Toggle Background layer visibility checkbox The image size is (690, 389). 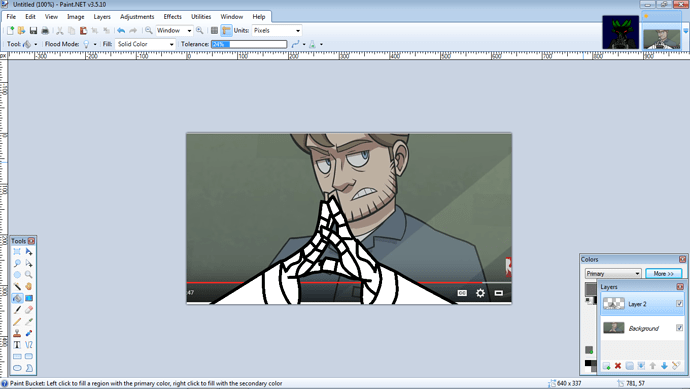(x=679, y=328)
